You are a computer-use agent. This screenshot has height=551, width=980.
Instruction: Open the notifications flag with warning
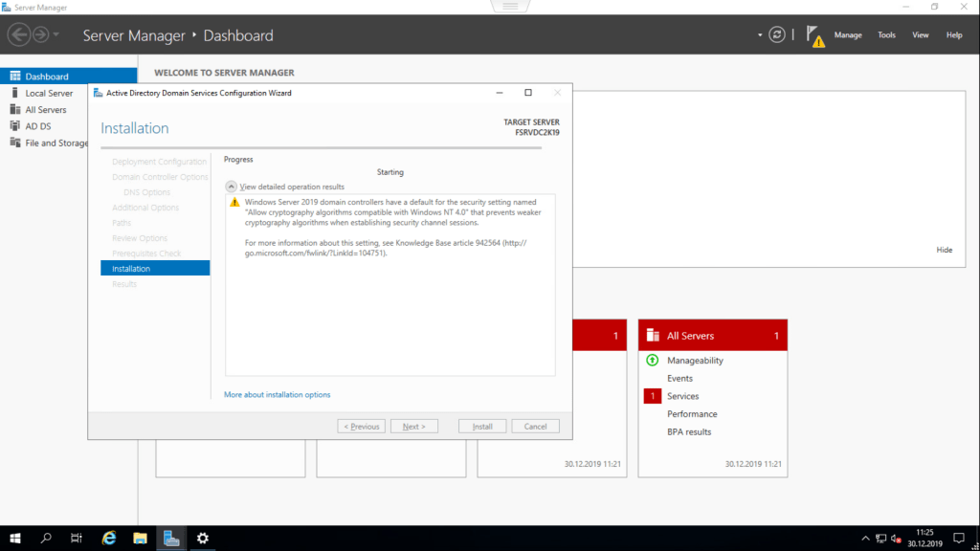tap(813, 35)
